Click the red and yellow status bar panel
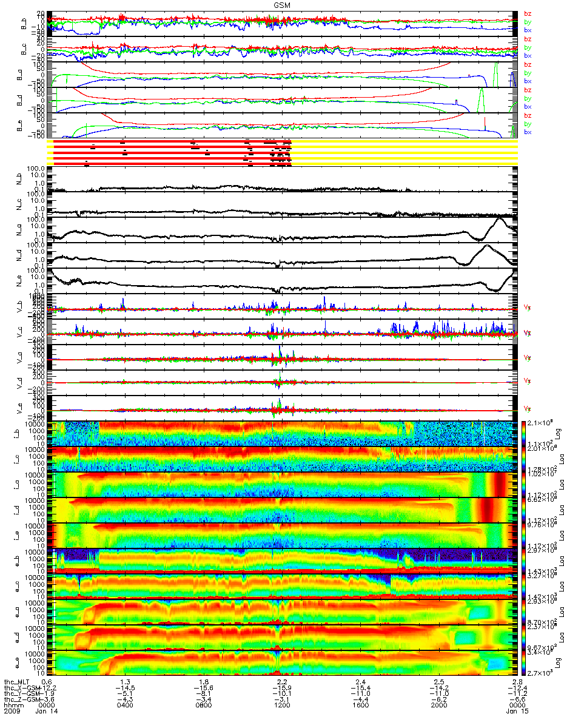The image size is (564, 728). tap(283, 152)
